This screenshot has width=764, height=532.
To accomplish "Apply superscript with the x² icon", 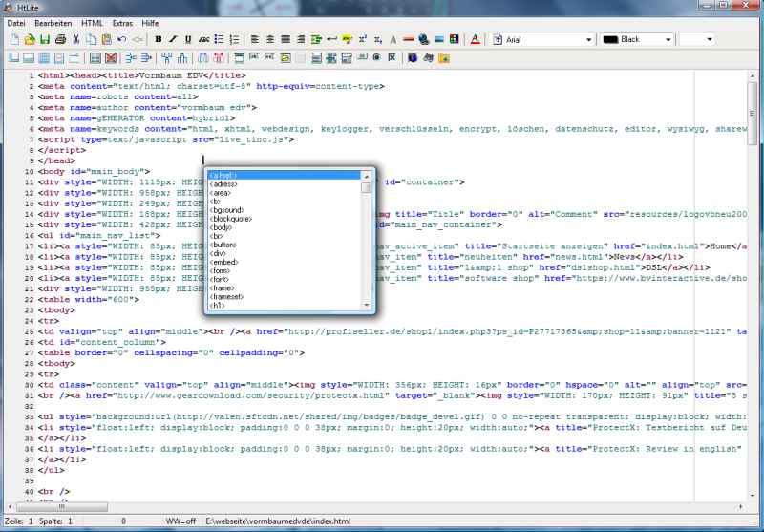I will pos(363,39).
